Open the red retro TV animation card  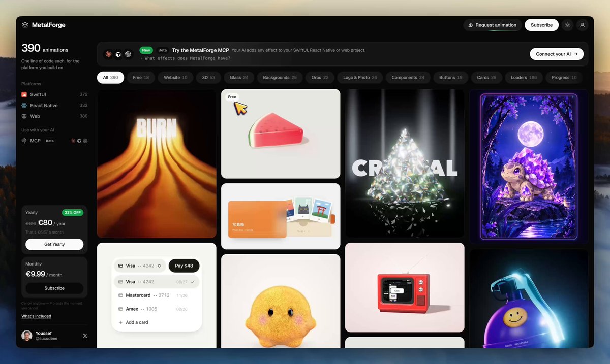pyautogui.click(x=405, y=287)
